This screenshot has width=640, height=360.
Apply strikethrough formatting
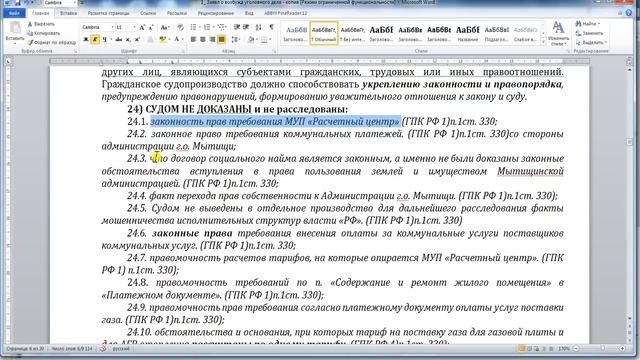coord(118,40)
